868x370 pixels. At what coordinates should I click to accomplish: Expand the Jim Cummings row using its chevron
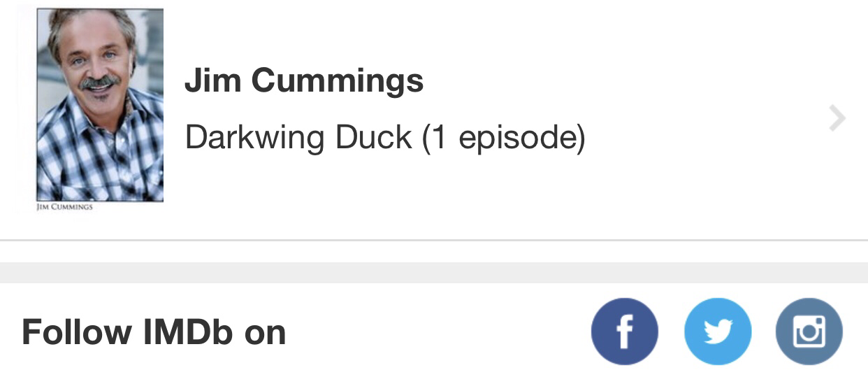point(837,119)
